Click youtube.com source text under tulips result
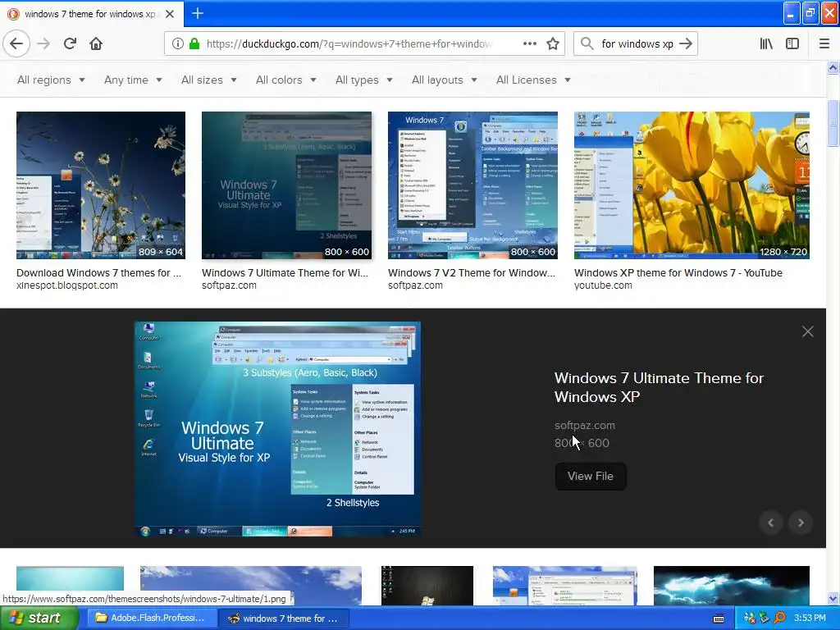The height and width of the screenshot is (630, 840). (603, 285)
